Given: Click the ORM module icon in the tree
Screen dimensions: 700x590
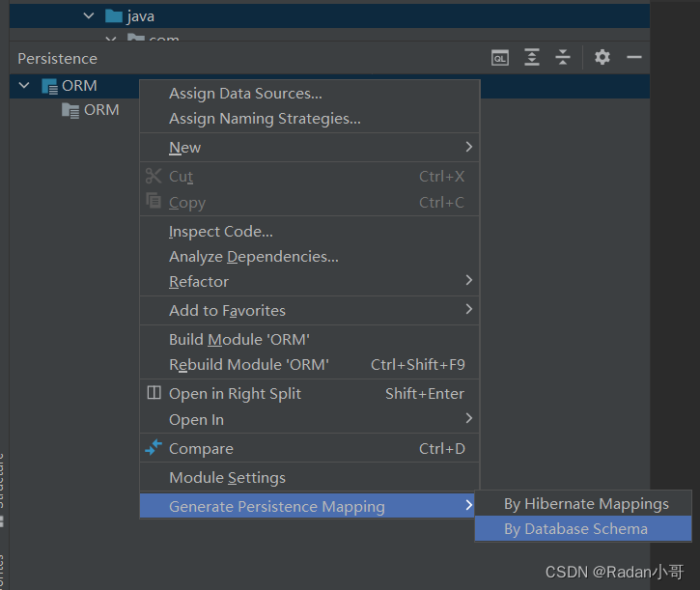Looking at the screenshot, I should [49, 86].
